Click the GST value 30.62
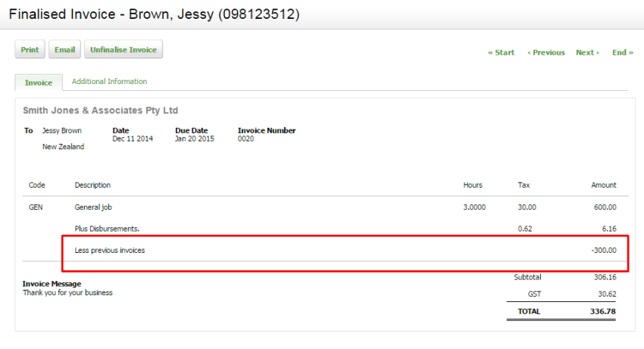This screenshot has width=644, height=349. [x=607, y=294]
